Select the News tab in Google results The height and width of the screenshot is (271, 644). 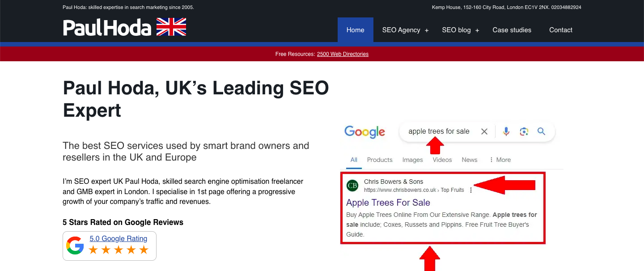(x=470, y=160)
